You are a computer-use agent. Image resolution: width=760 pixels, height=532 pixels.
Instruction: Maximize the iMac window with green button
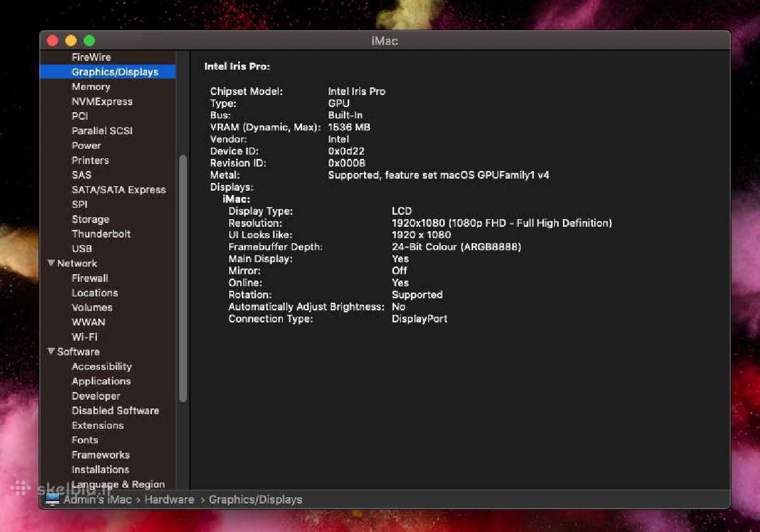pos(89,41)
